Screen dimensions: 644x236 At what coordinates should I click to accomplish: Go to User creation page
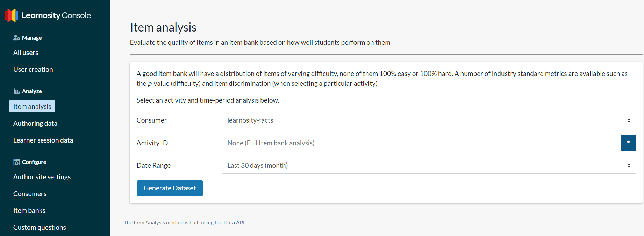coord(33,69)
